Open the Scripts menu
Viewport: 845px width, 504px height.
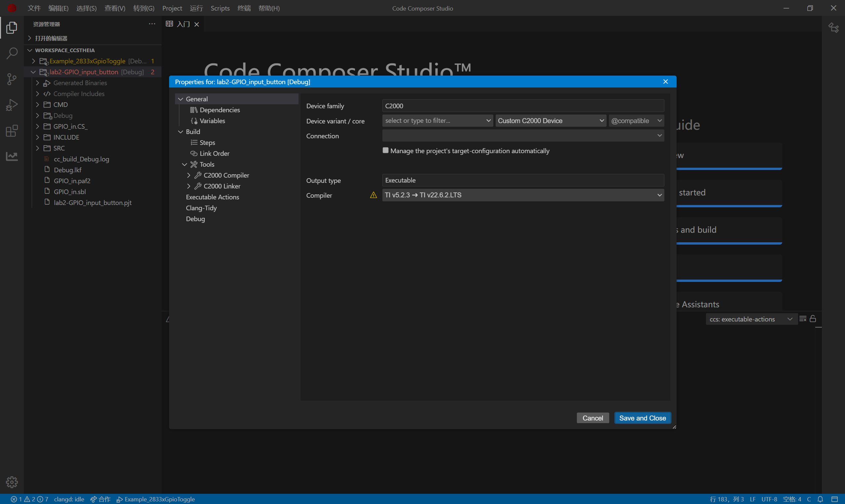coord(220,8)
